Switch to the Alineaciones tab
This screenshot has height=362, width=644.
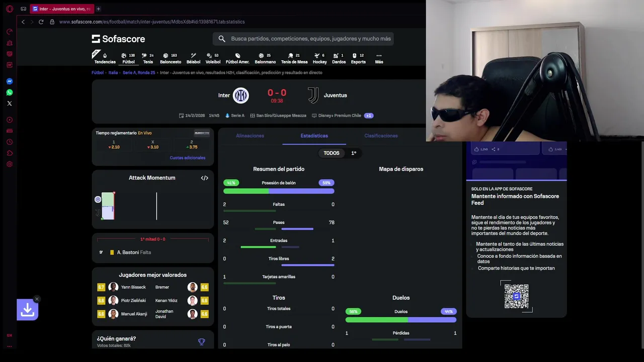click(x=250, y=136)
